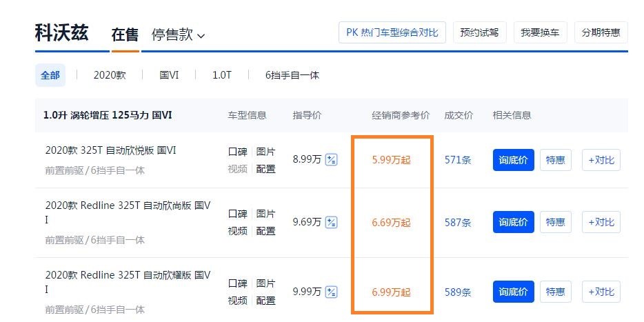Image resolution: width=644 pixels, height=322 pixels.
Task: Open 口碑 link for 自动欣悦版
Action: coord(238,152)
